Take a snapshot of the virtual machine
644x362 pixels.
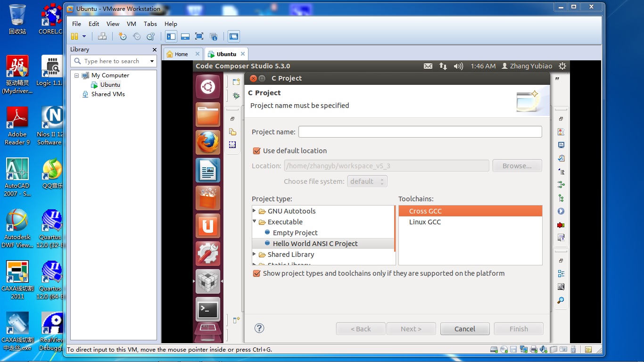coord(123,36)
